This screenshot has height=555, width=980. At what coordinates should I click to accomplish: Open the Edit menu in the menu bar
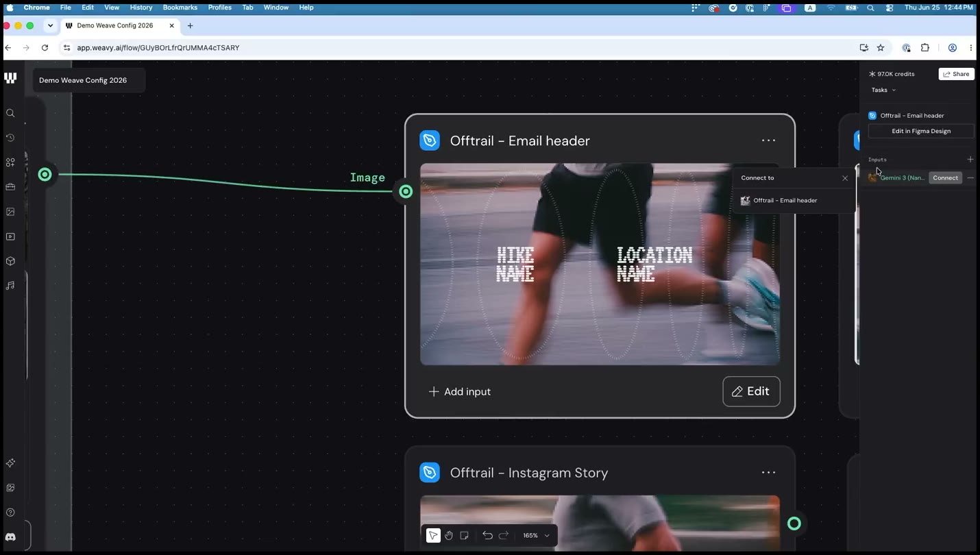(88, 8)
